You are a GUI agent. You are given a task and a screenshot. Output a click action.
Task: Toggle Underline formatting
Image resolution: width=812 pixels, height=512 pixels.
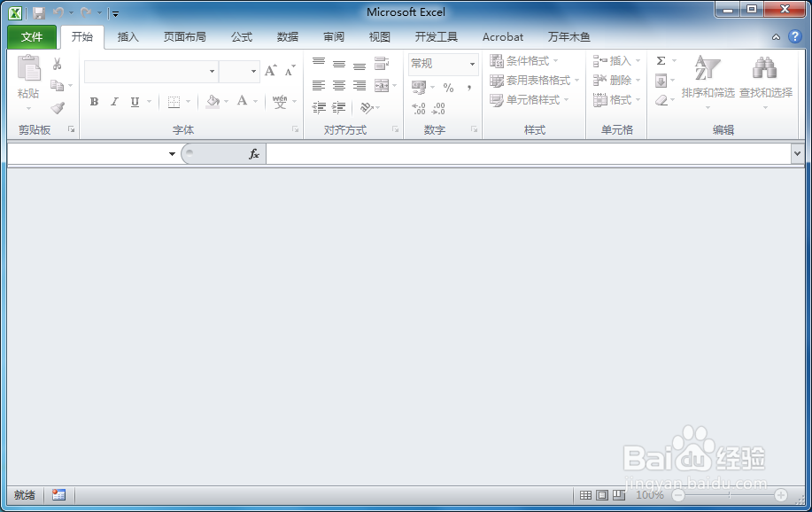pyautogui.click(x=135, y=102)
